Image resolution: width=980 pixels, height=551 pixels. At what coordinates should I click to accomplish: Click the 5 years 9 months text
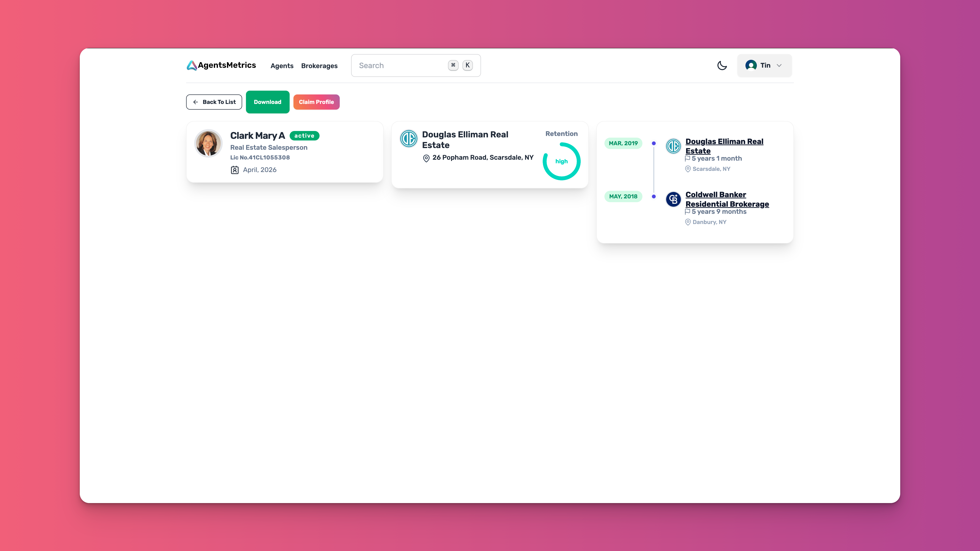tap(719, 212)
